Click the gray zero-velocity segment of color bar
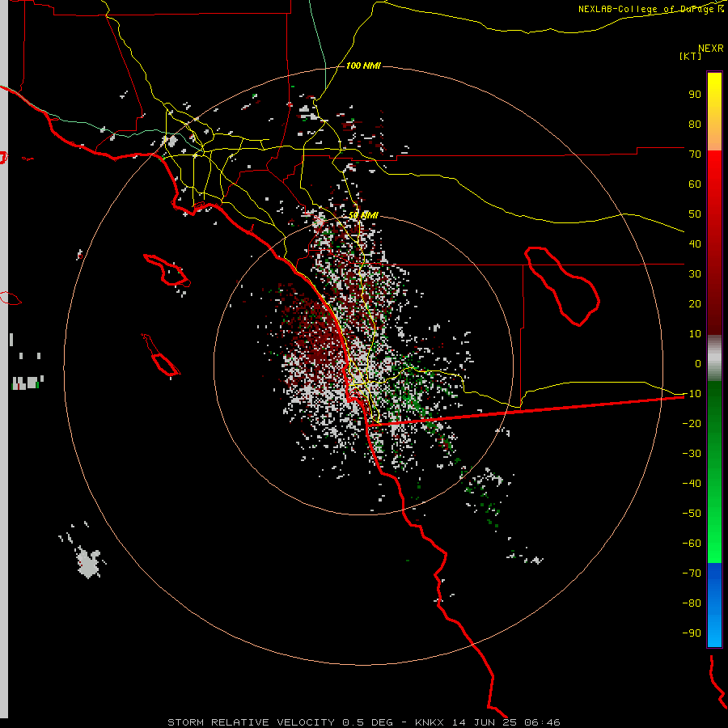728x728 pixels. click(x=714, y=358)
